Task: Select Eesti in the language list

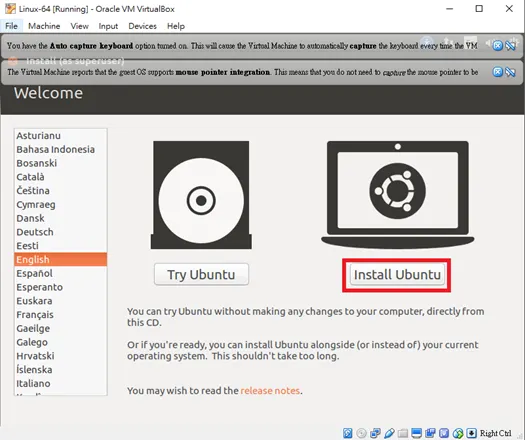Action: pos(61,245)
